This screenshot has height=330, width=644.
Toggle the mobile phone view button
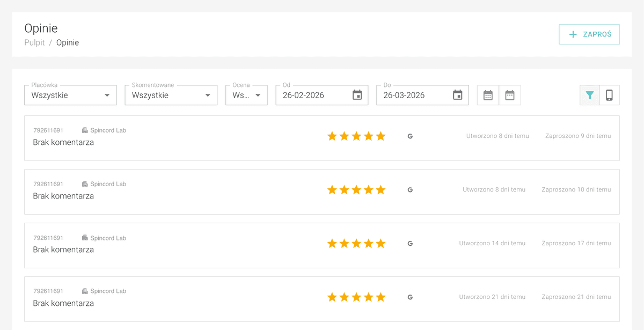[x=609, y=96]
